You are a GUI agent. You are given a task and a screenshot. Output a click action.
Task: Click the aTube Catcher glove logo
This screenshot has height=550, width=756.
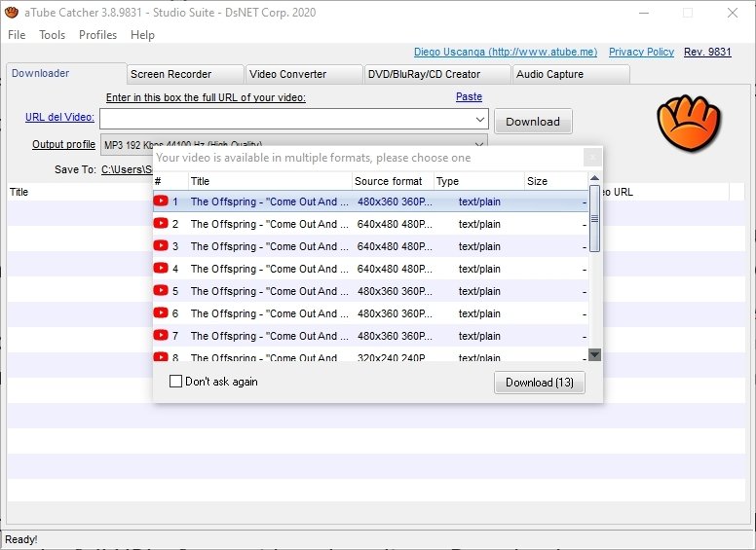pyautogui.click(x=688, y=123)
